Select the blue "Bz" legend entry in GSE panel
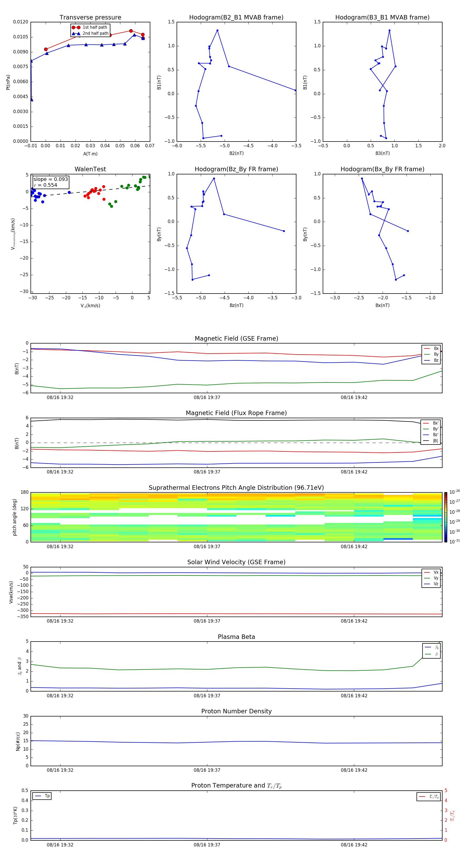The image size is (473, 868). point(431,360)
